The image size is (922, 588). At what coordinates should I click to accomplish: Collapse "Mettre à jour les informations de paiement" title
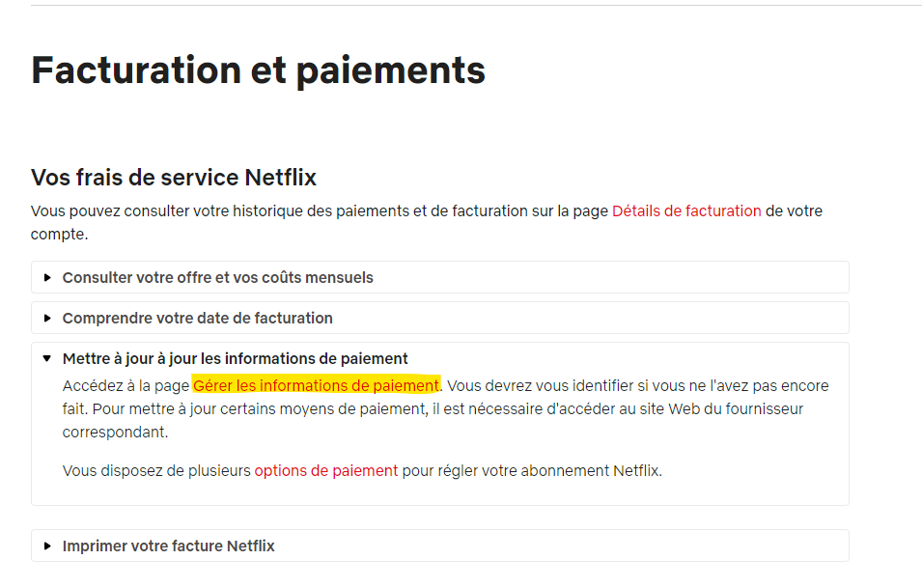coord(235,358)
